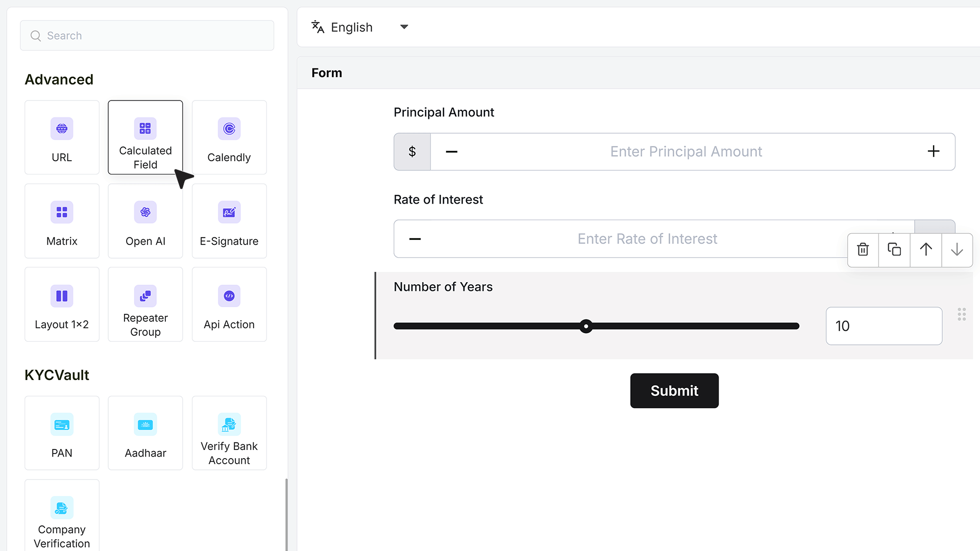Decrease Rate of Interest with minus
The width and height of the screenshot is (980, 551).
pyautogui.click(x=415, y=239)
